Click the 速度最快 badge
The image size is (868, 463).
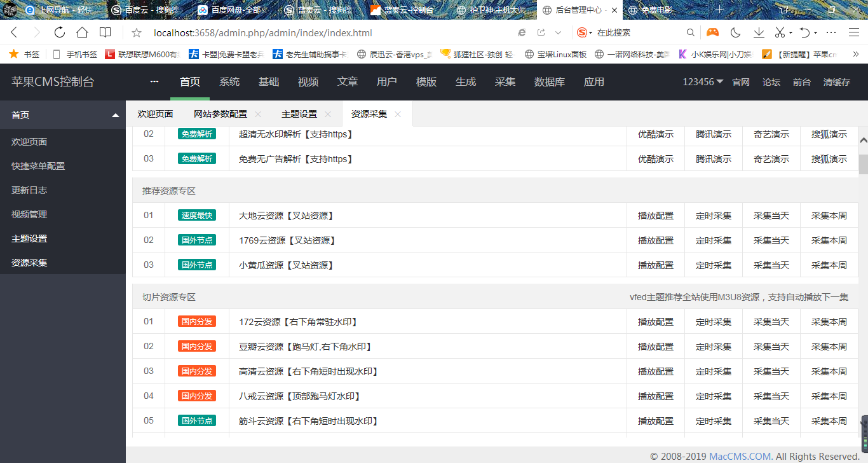point(197,216)
